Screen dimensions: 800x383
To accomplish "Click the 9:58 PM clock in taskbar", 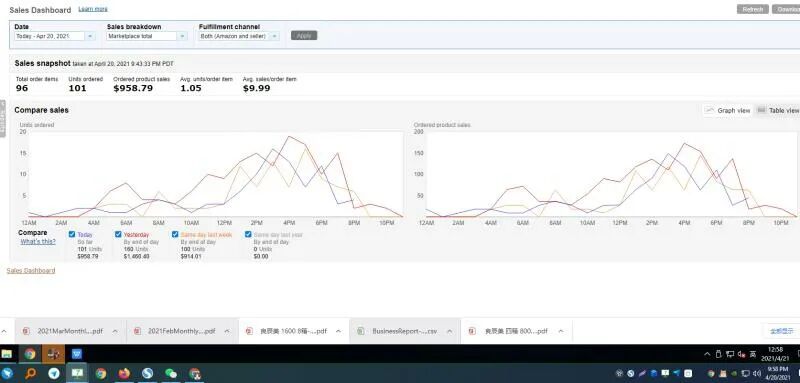I will (779, 374).
